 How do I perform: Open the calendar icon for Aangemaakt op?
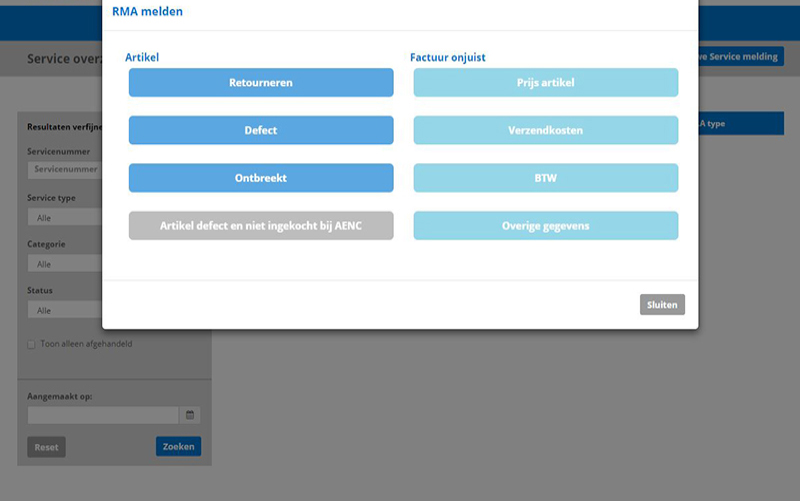[x=190, y=415]
